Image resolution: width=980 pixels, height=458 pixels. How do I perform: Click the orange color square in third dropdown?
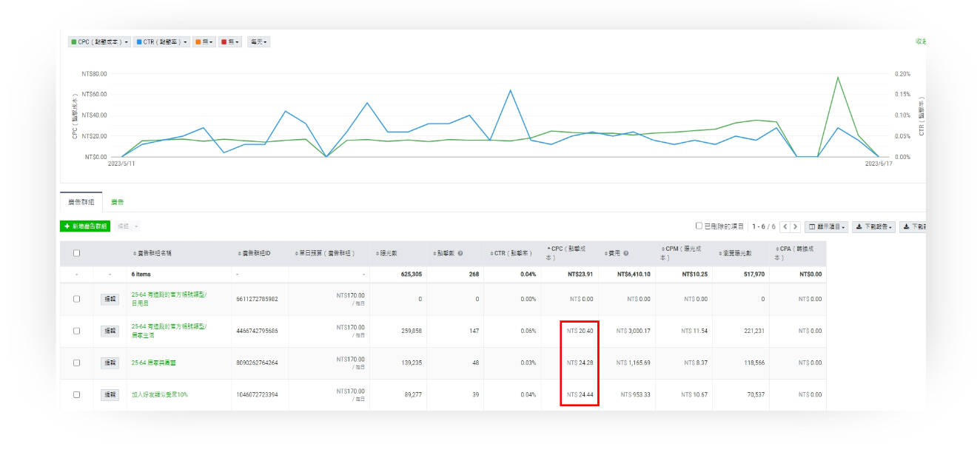(x=198, y=42)
